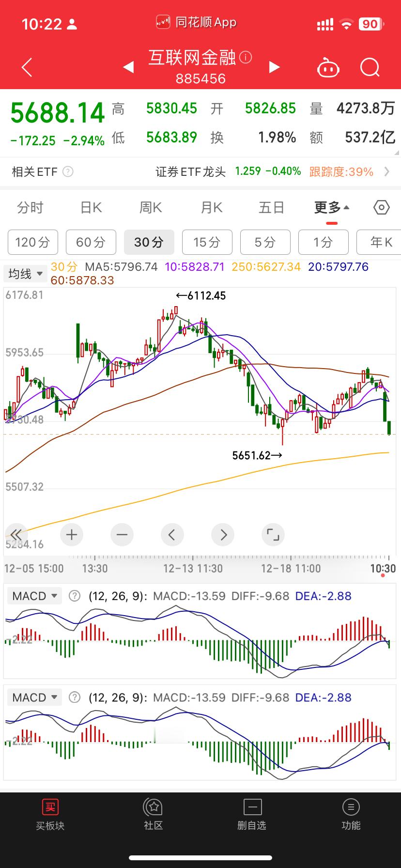Tap latest time marker 10:30
Viewport: 401px width, 868px height.
(383, 568)
